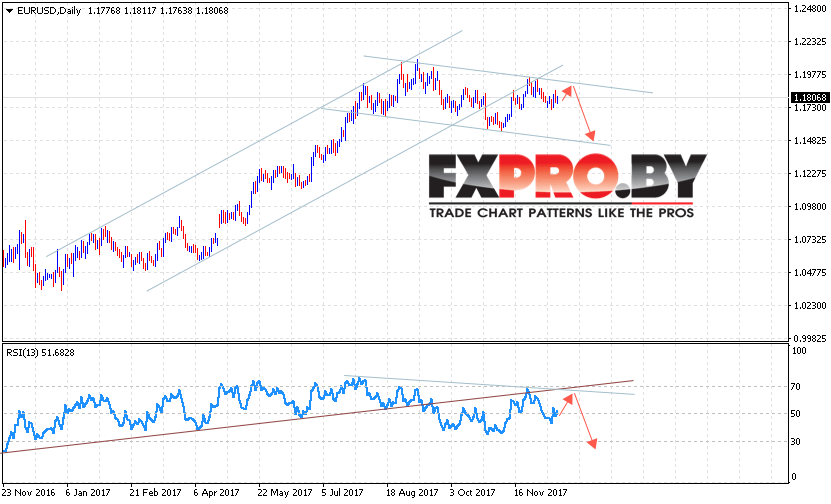Click the 23 Nov 2016 date label
The width and height of the screenshot is (831, 504).
pos(29,492)
